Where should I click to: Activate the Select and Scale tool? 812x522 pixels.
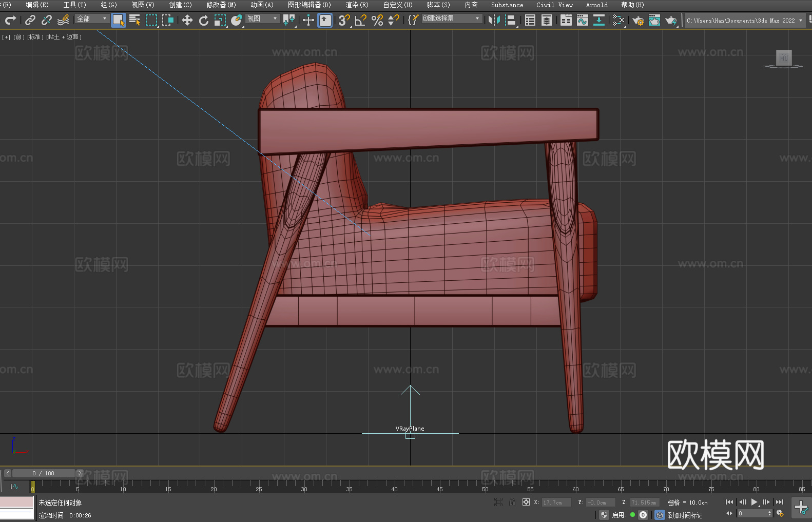[220, 20]
